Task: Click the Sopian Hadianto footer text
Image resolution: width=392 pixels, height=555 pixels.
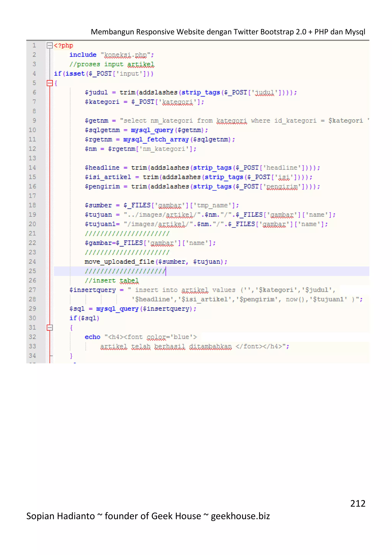Action: pyautogui.click(x=148, y=516)
